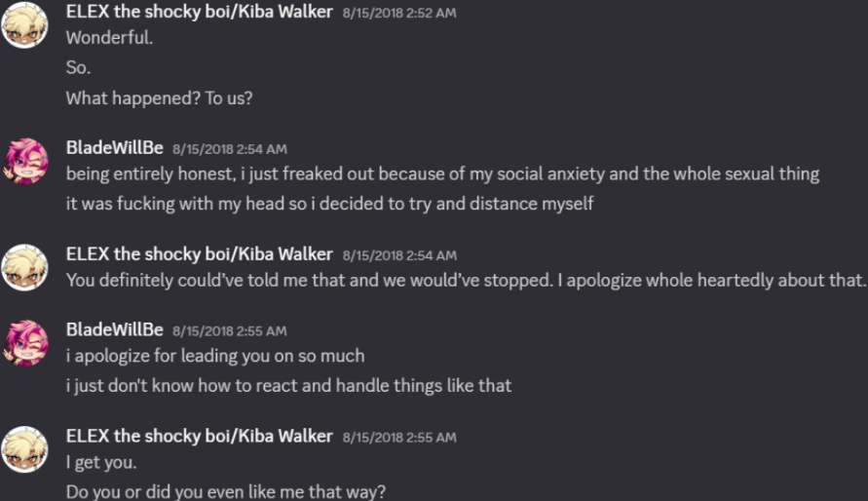Open BladeWillBe's avatar on the 2:55 AM message
This screenshot has height=501, width=868.
pyautogui.click(x=26, y=343)
